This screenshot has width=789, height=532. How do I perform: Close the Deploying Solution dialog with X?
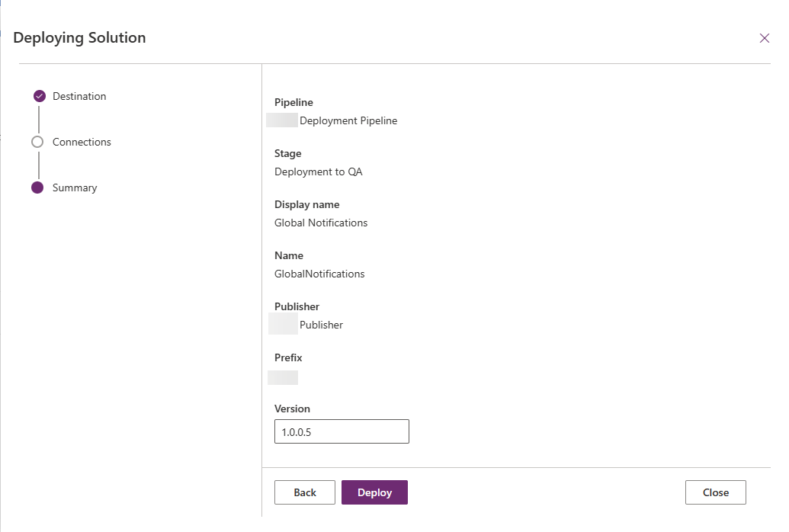tap(764, 38)
